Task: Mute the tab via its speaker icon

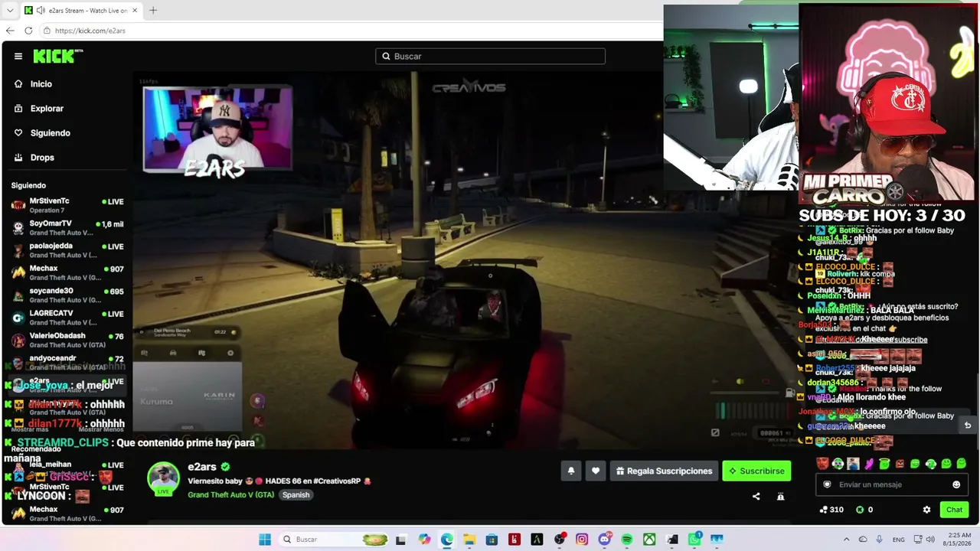Action: 40,11
